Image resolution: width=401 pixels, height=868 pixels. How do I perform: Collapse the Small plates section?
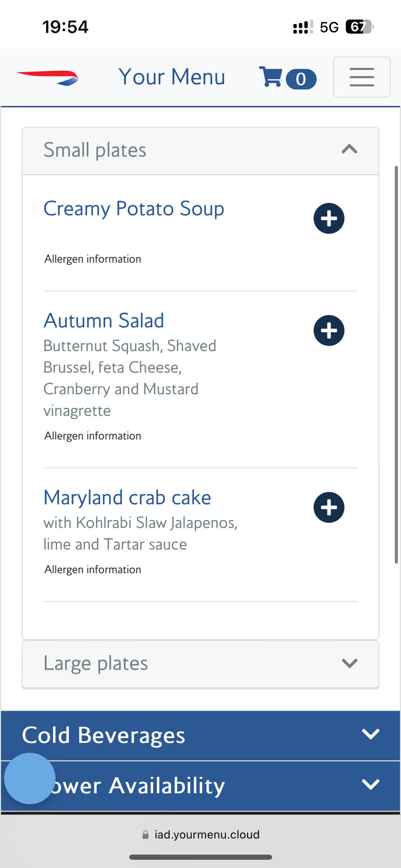tap(349, 150)
